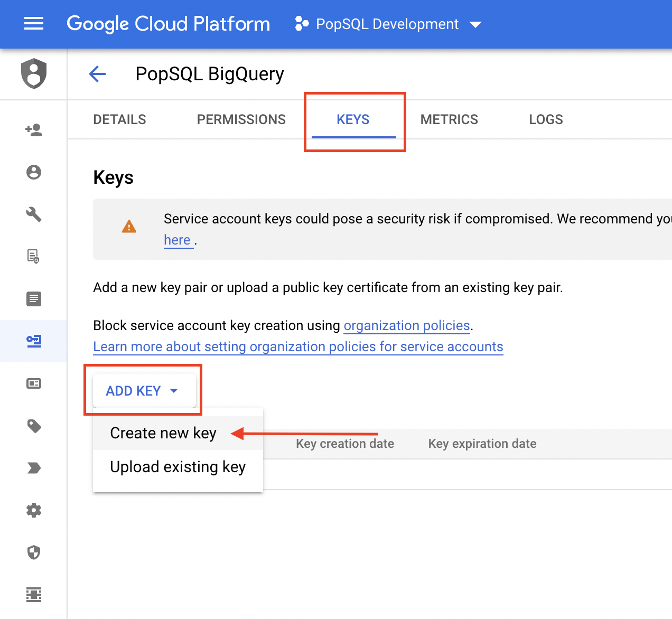Click the shield privacy sidebar icon
The height and width of the screenshot is (619, 672).
(x=34, y=552)
